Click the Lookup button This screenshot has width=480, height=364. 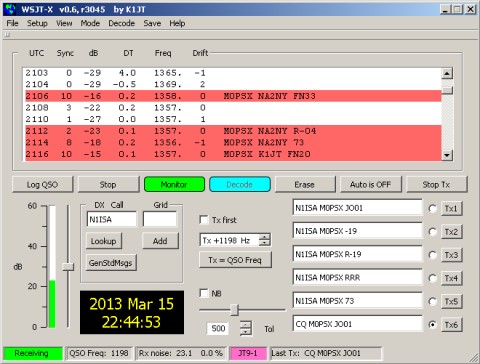pos(104,241)
